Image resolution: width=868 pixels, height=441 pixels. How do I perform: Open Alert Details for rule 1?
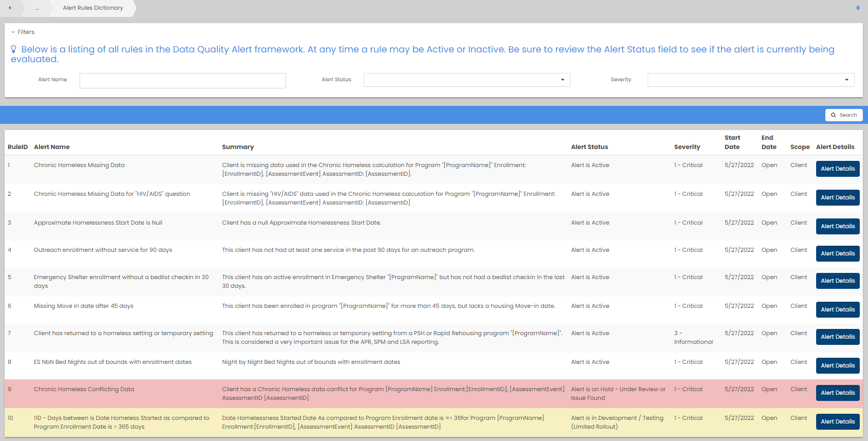point(837,169)
